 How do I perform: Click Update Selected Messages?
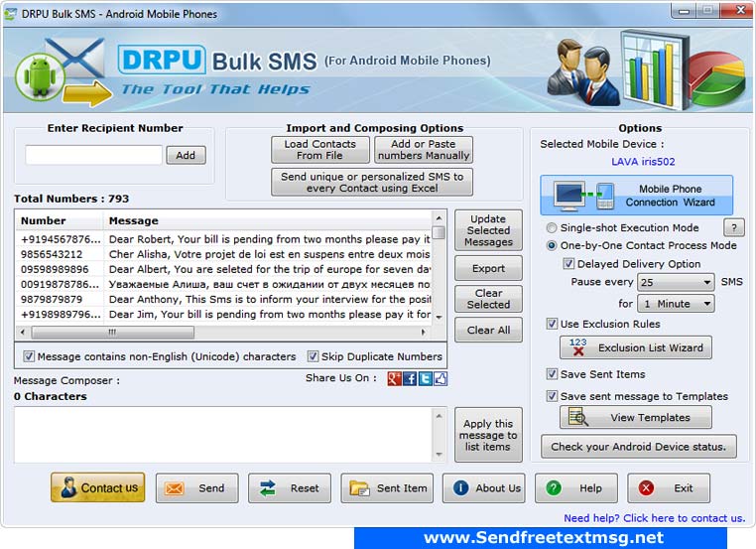coord(488,230)
